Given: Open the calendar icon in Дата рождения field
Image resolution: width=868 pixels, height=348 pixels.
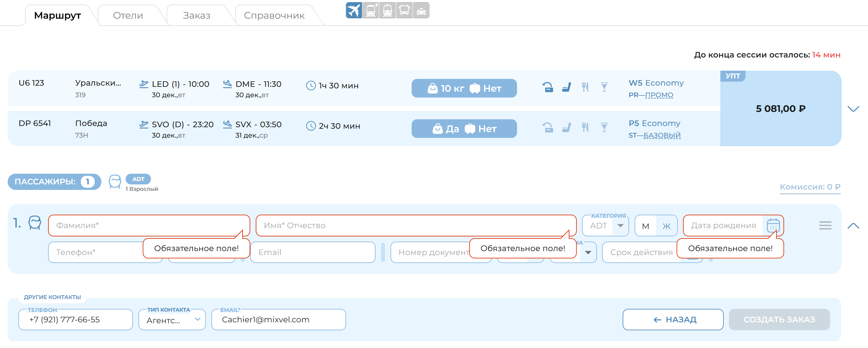Looking at the screenshot, I should 773,225.
